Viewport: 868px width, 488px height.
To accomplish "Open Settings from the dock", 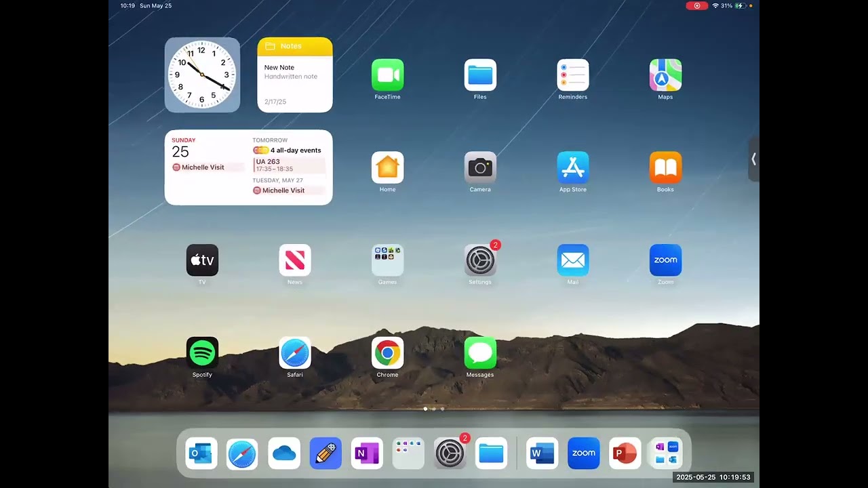I will (450, 453).
